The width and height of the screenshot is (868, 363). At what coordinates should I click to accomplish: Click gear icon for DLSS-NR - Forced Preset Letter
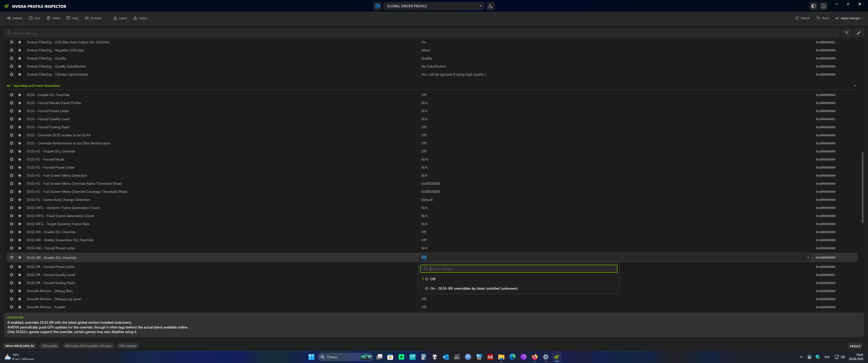[x=11, y=248]
